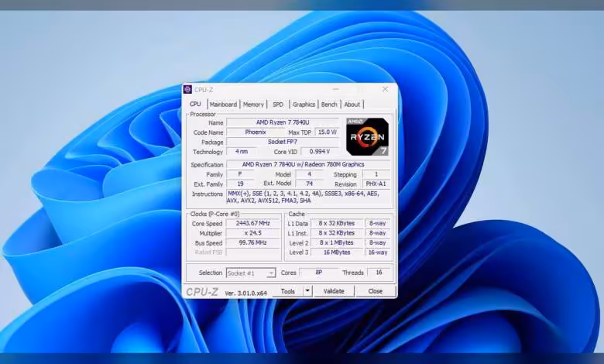Click the Family value F
The width and height of the screenshot is (604, 364).
click(240, 174)
